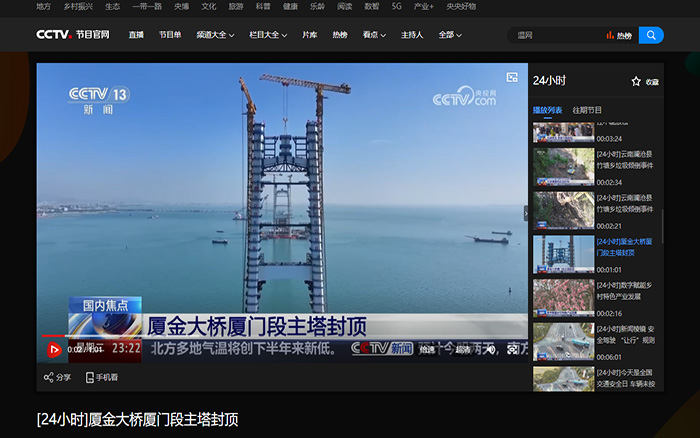Click the star favorite (收藏) icon
Viewport: 700px width, 438px height.
636,81
